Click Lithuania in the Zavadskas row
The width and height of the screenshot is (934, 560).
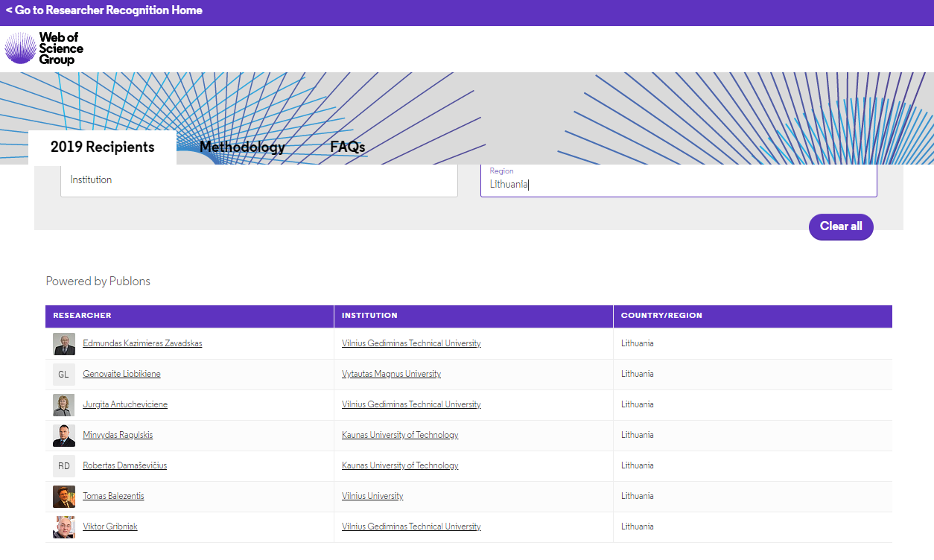(x=638, y=343)
